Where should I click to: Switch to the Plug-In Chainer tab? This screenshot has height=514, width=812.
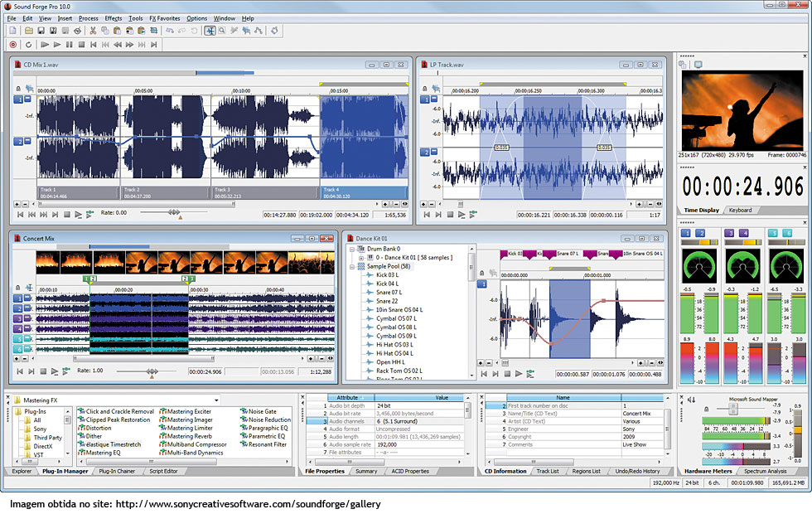[x=117, y=472]
